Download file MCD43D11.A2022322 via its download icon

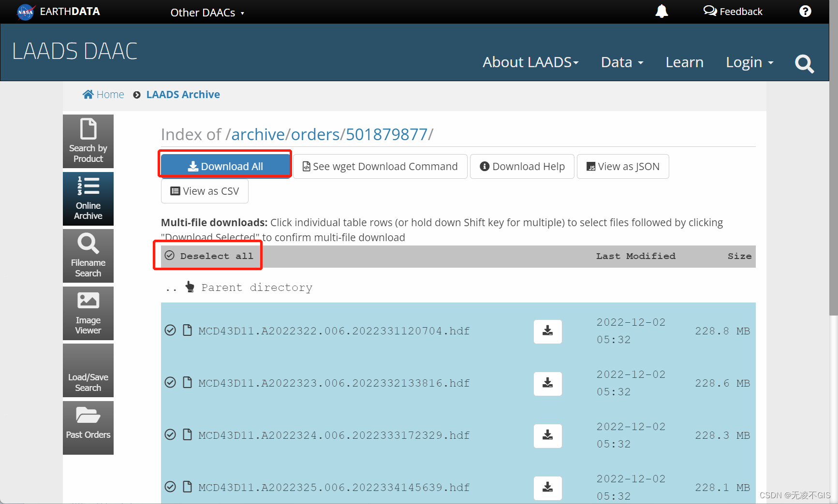pyautogui.click(x=548, y=331)
